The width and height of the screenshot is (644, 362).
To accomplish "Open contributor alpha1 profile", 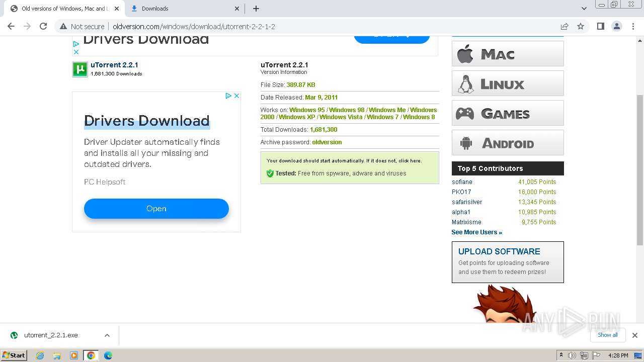I will click(x=461, y=212).
